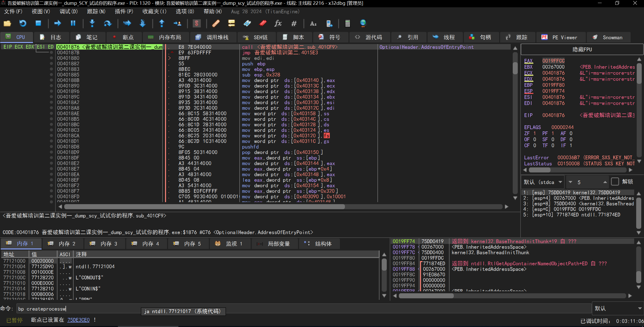The image size is (644, 327).
Task: Toggle the CF flag value
Action: click(535, 146)
